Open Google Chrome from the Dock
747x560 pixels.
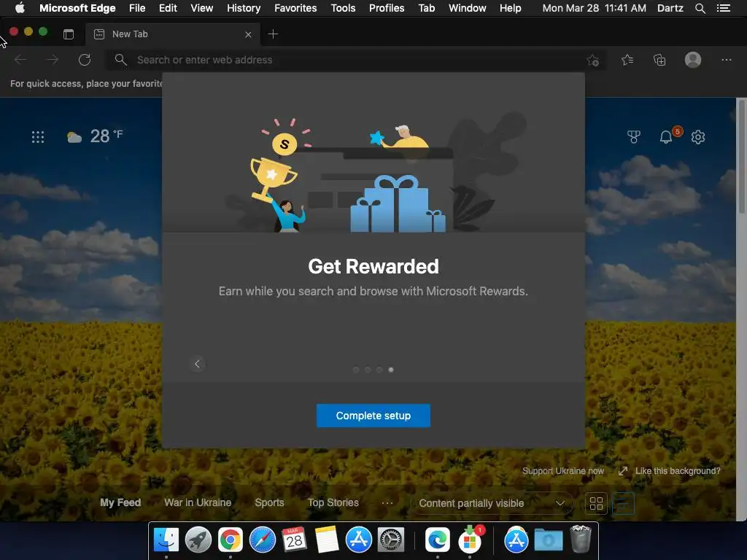[230, 540]
